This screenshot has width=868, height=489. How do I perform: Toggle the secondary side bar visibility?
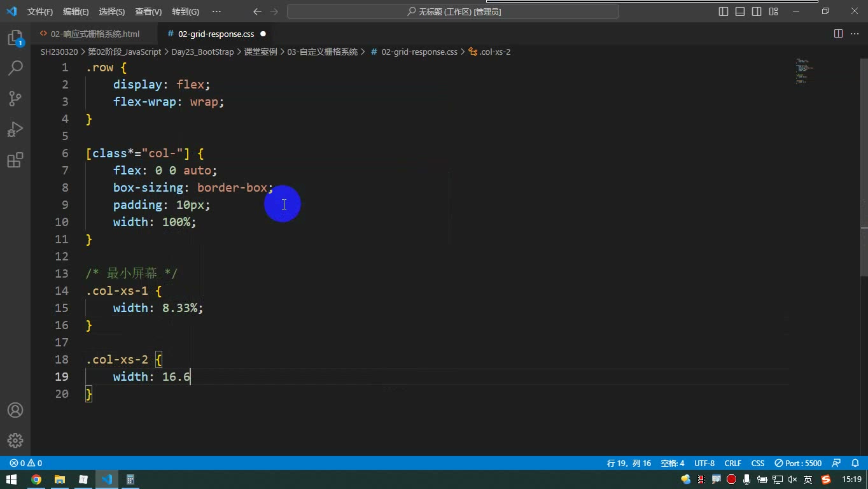pos(757,11)
